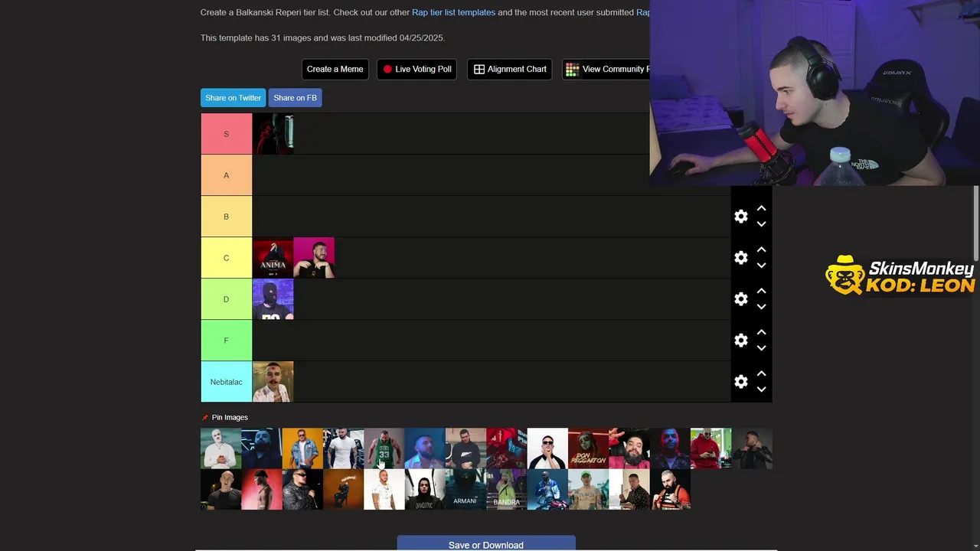Move F tier row up with arrow
The width and height of the screenshot is (980, 551).
[x=761, y=332]
